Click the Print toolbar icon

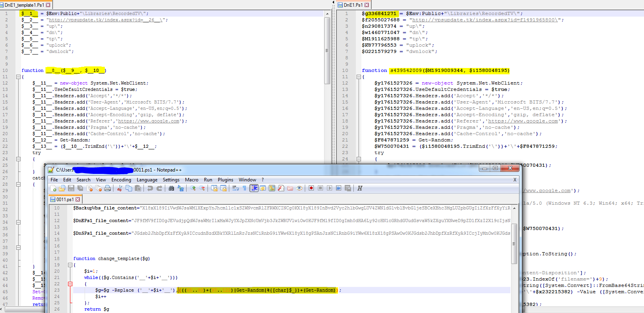click(108, 188)
